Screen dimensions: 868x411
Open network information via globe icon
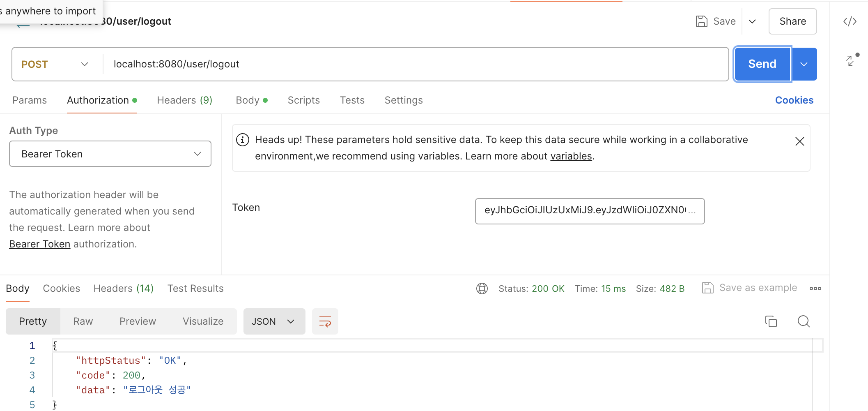tap(482, 289)
